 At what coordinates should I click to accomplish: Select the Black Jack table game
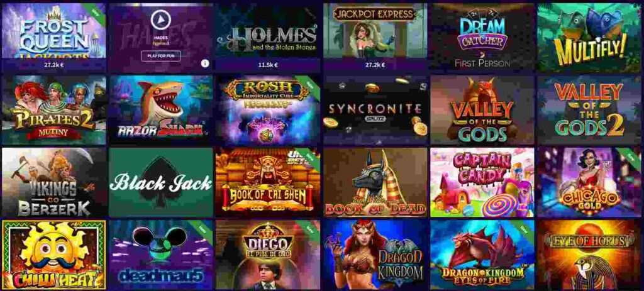tap(160, 182)
